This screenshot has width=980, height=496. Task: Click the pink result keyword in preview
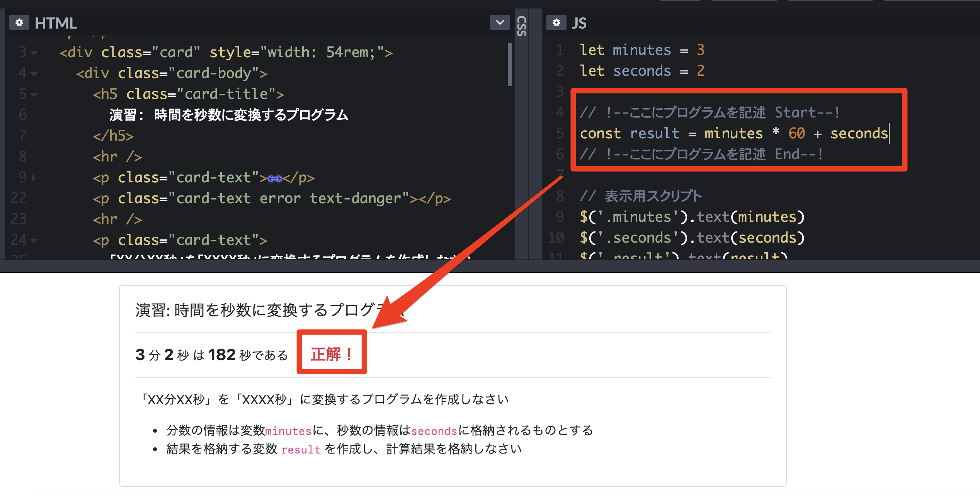point(301,450)
